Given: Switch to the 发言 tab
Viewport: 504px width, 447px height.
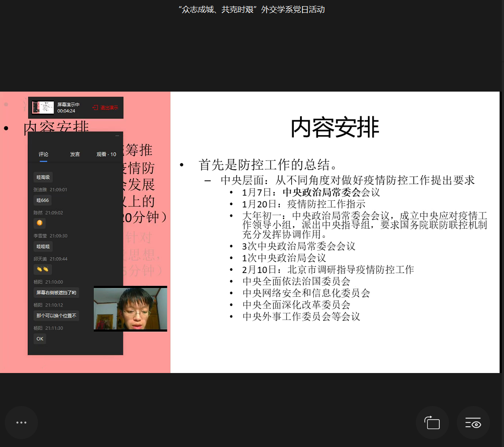Looking at the screenshot, I should (x=75, y=154).
